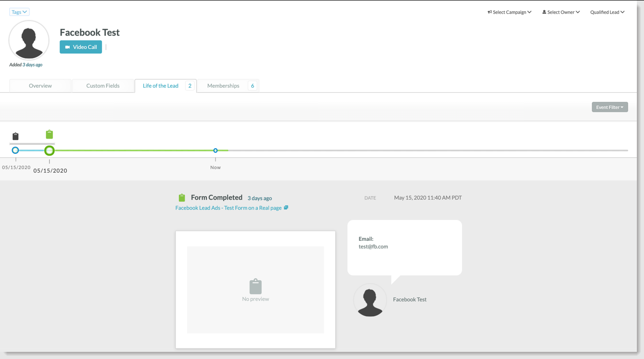Open the Custom Fields tab

(x=103, y=86)
